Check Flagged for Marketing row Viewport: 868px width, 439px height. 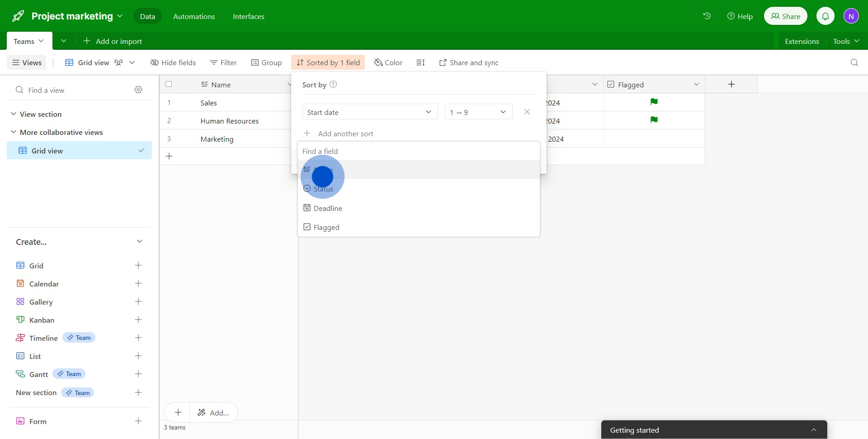click(x=654, y=138)
